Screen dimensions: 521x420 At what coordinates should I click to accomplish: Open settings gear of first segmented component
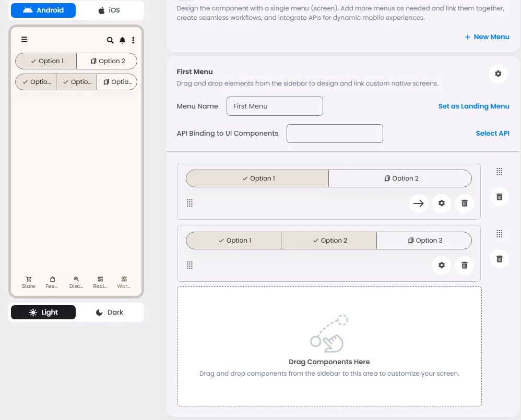[x=441, y=203]
